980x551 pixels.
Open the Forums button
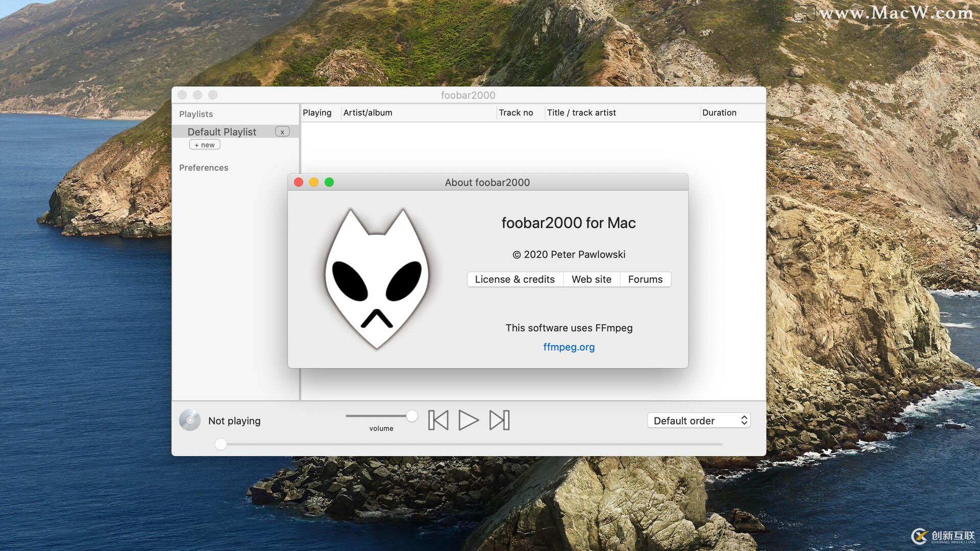[645, 279]
